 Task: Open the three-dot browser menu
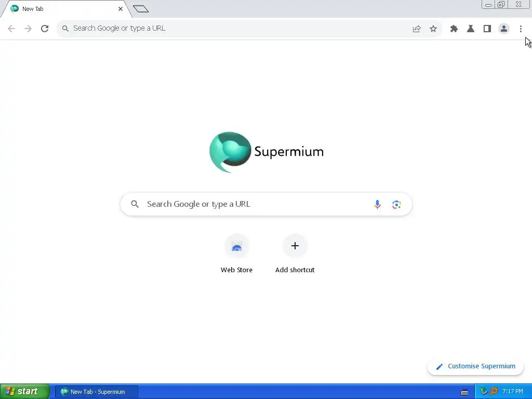pyautogui.click(x=521, y=29)
